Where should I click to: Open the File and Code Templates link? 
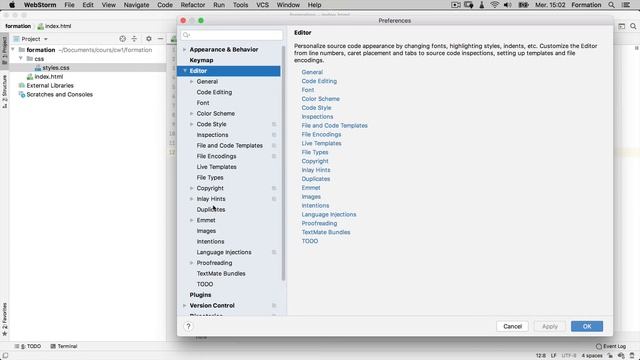334,125
